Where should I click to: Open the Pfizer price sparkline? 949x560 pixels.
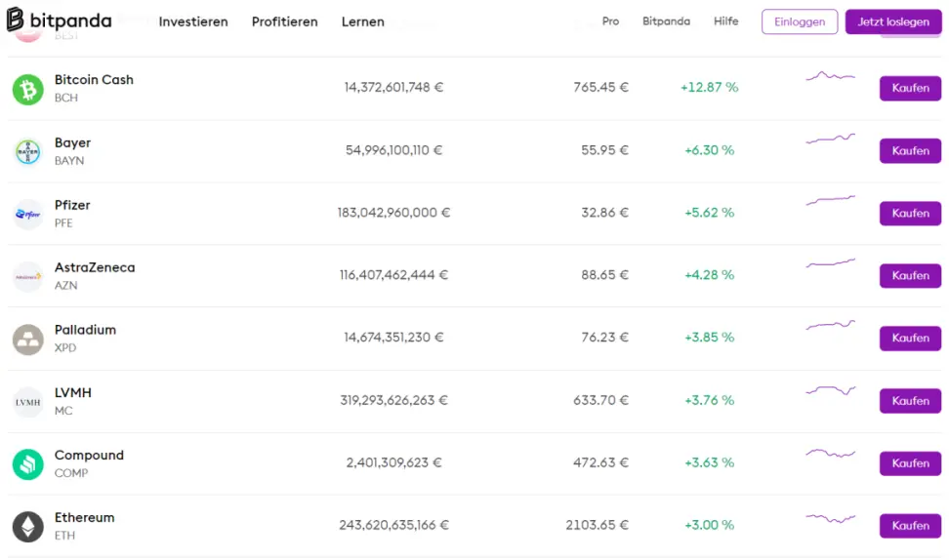tap(830, 200)
